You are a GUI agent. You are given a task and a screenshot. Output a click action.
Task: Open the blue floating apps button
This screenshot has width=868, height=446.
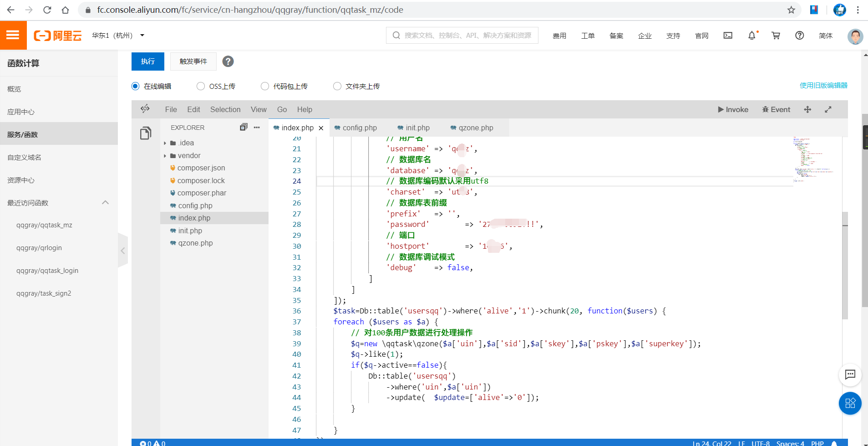850,403
